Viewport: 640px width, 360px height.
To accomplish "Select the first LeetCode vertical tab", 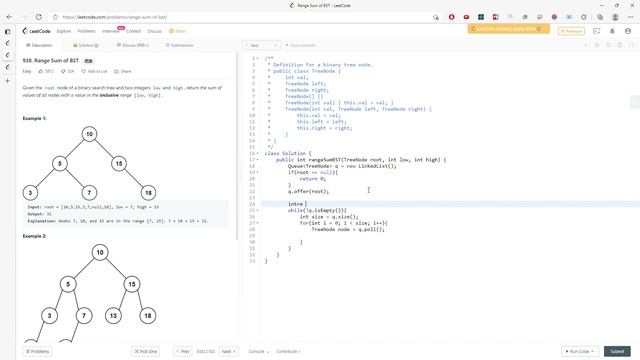I will click(7, 43).
